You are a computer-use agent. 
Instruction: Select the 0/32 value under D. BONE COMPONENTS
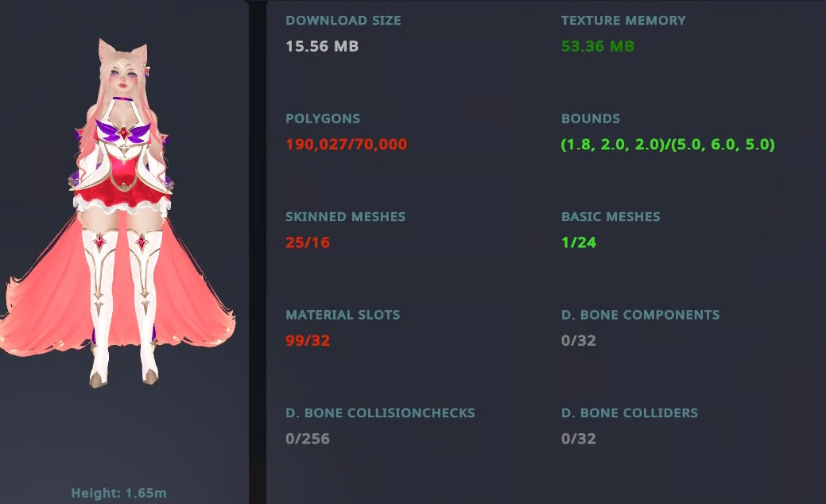pyautogui.click(x=579, y=340)
